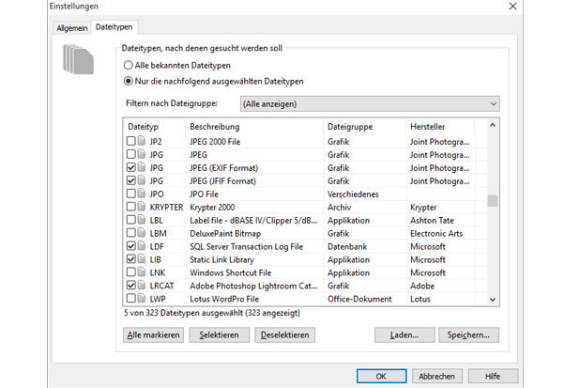Enable the LBM DeluxePaint Bitmap checkbox
Image resolution: width=580 pixels, height=388 pixels.
pos(131,233)
